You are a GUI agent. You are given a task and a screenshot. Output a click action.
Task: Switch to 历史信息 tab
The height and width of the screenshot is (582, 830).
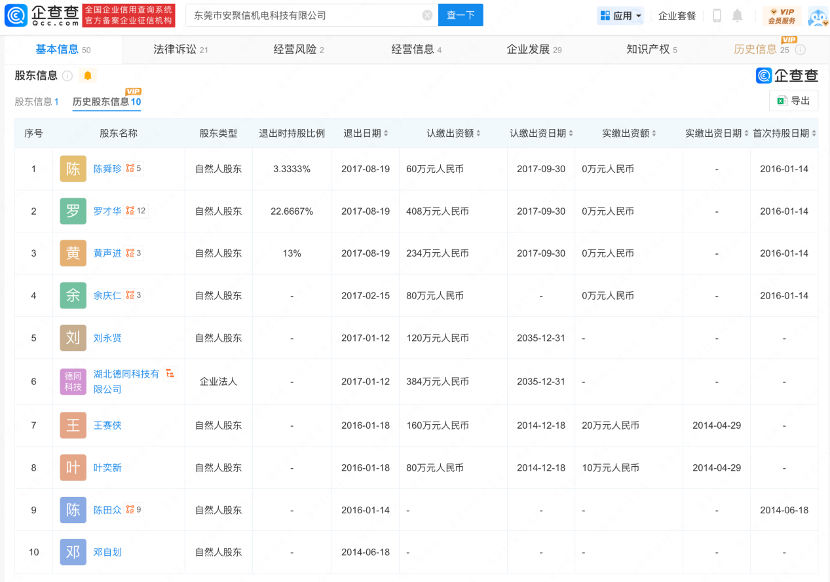click(761, 49)
